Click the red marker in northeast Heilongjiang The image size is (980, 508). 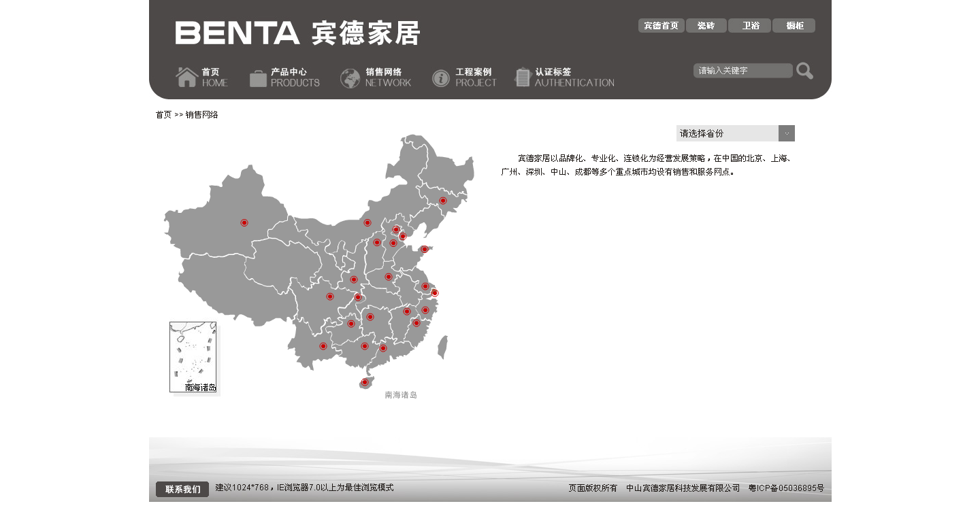click(x=442, y=201)
